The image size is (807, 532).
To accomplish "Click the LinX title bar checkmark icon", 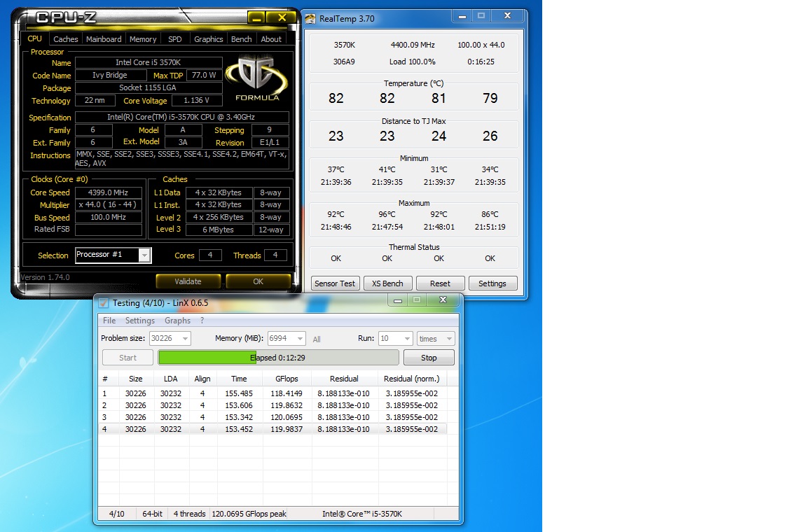I will 104,303.
